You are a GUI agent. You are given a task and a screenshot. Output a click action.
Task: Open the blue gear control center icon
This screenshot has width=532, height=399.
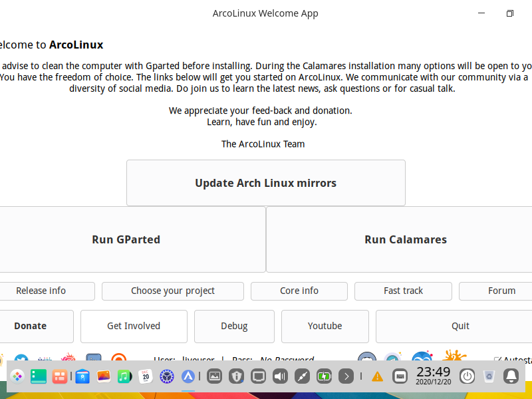167,376
